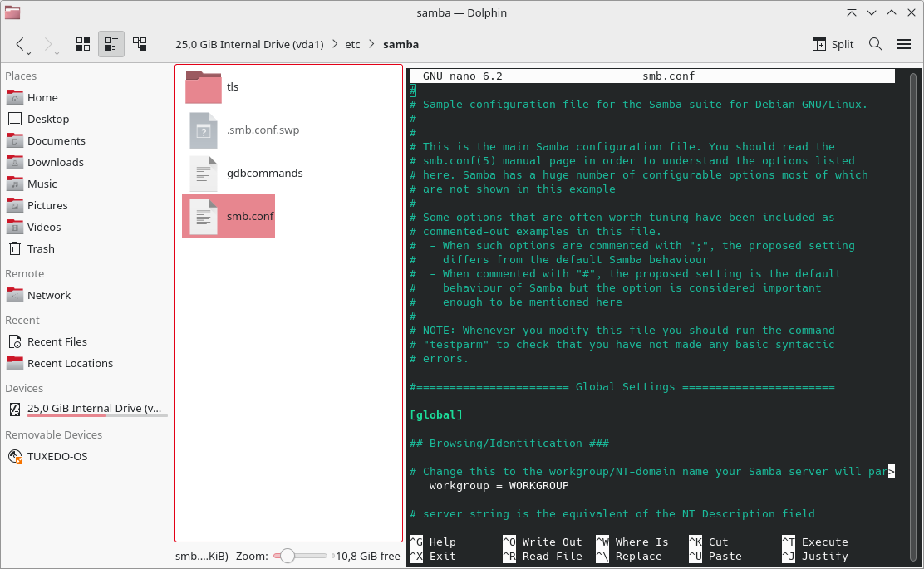Click '10,8 GiB free' status text
Screen dimensions: 924x569
pos(368,556)
